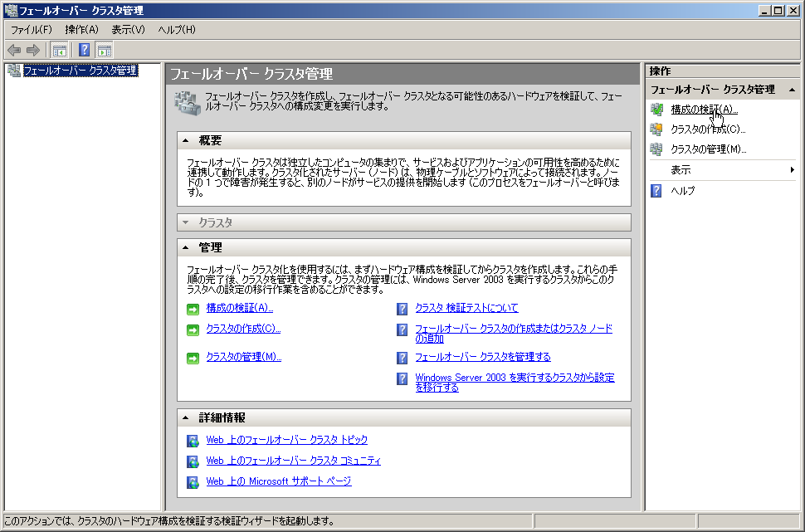Minimize the failover cluster management window
805x532 pixels.
tap(765, 10)
